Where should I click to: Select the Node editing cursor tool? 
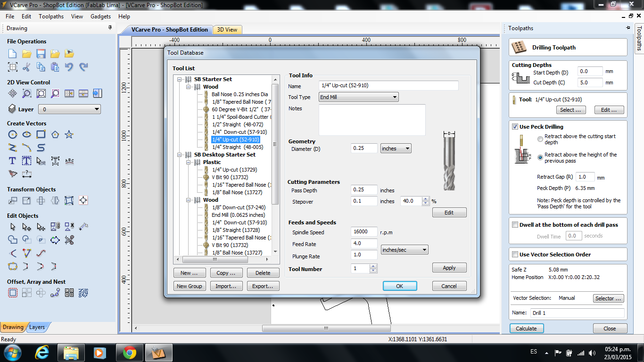click(x=27, y=227)
